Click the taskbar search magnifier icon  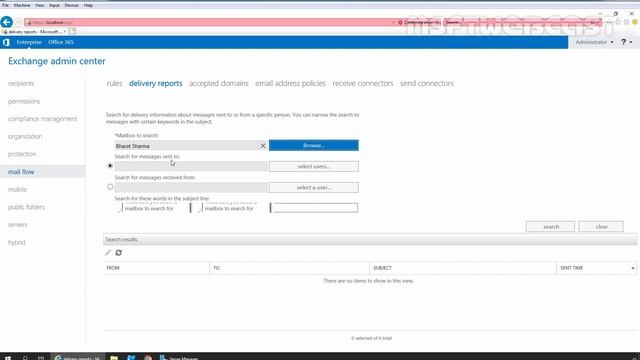[x=25, y=357]
